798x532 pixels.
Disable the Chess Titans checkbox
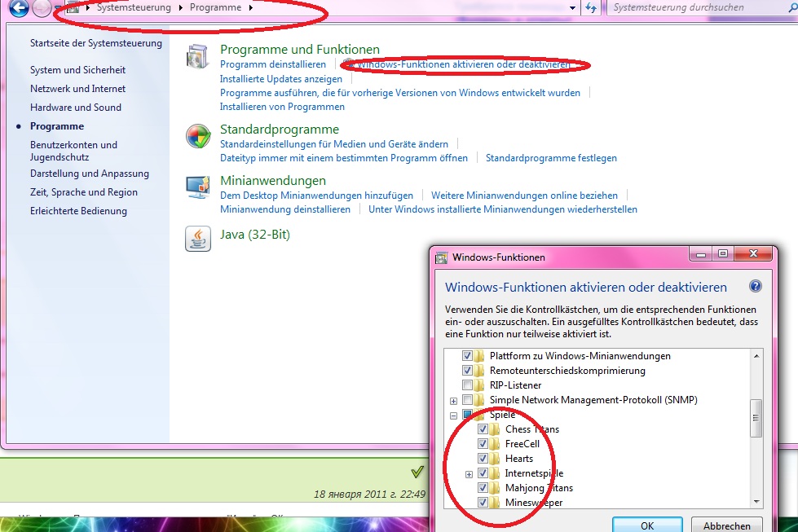click(x=483, y=429)
